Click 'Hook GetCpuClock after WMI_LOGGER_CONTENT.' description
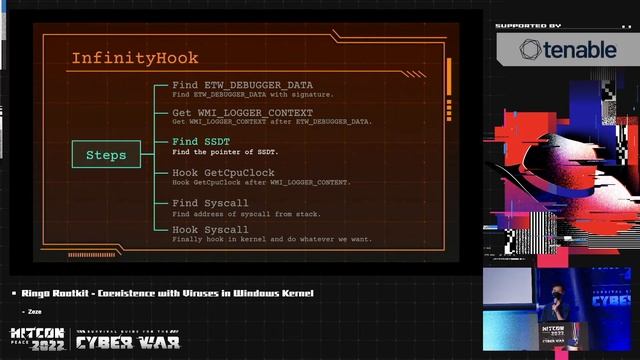This screenshot has width=640, height=360. 261,182
